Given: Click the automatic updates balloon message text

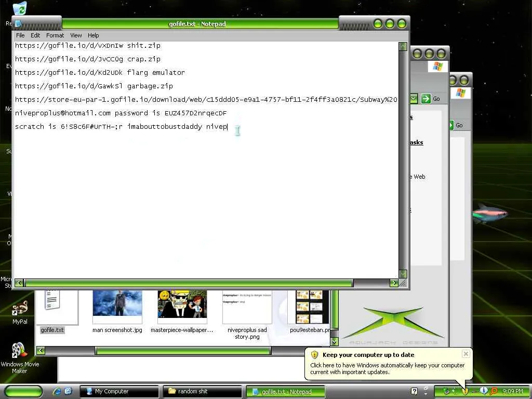Looking at the screenshot, I should point(387,368).
